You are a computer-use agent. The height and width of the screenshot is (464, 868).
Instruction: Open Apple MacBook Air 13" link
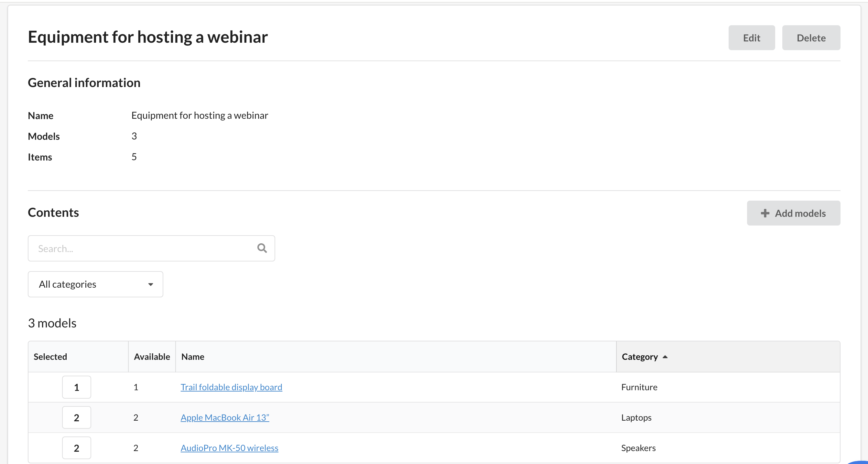pos(225,417)
